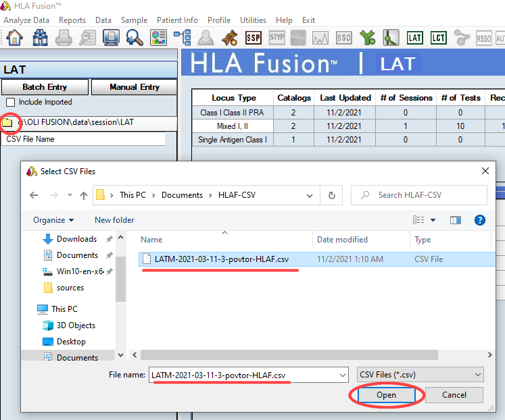Click the Manual Entry button

tap(135, 87)
